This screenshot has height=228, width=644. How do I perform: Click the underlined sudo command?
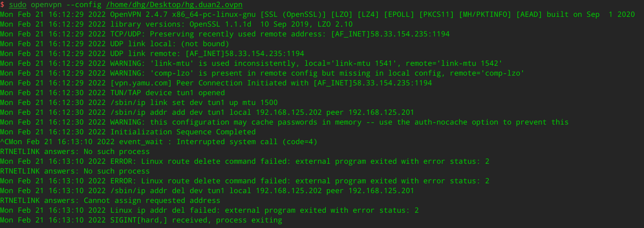[18, 5]
